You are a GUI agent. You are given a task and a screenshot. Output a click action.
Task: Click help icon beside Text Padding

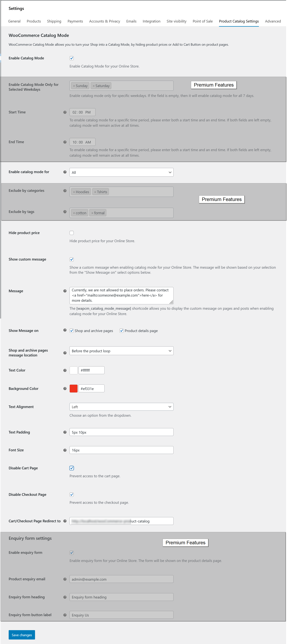click(65, 432)
